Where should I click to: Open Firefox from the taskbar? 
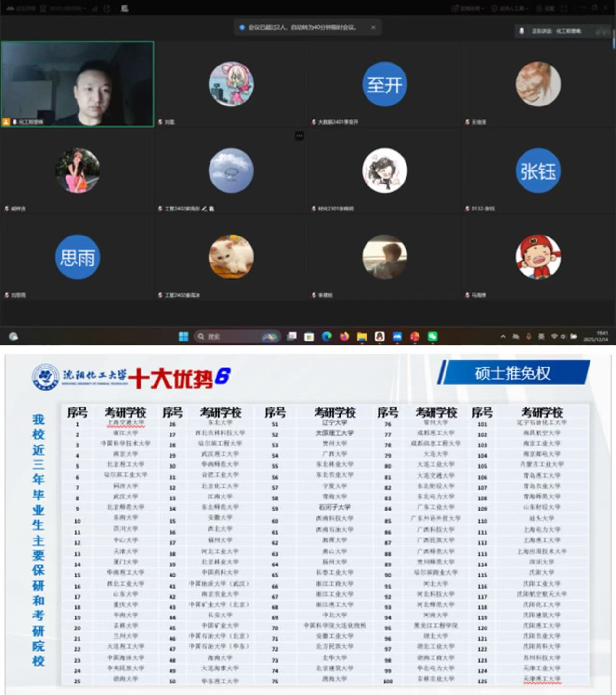coord(344,337)
